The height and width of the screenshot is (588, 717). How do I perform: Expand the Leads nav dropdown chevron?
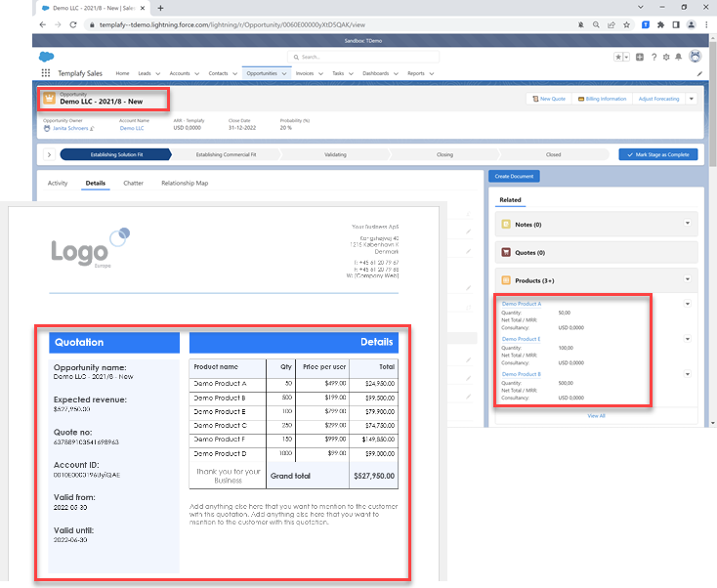[x=157, y=73]
